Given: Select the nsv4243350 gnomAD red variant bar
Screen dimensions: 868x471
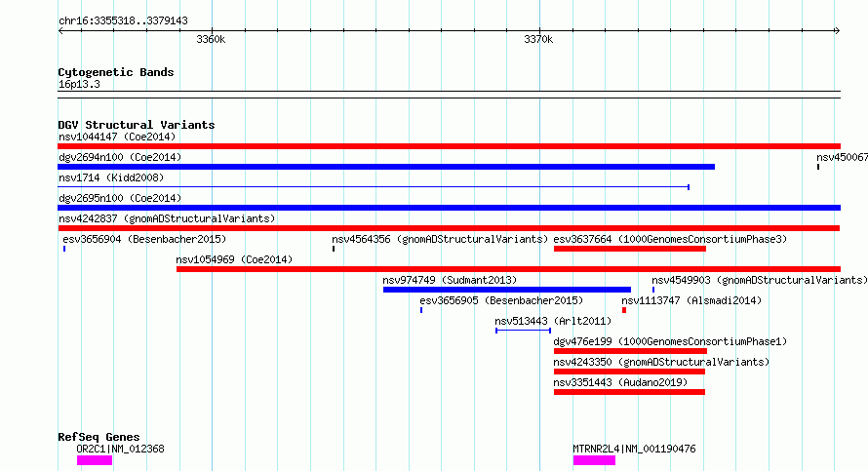Looking at the screenshot, I should [x=629, y=372].
